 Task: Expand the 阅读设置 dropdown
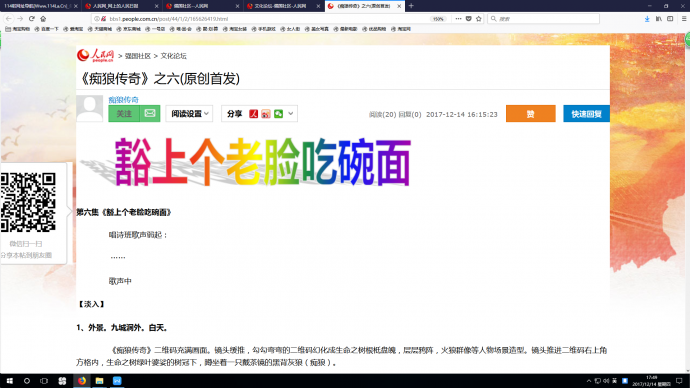click(189, 113)
